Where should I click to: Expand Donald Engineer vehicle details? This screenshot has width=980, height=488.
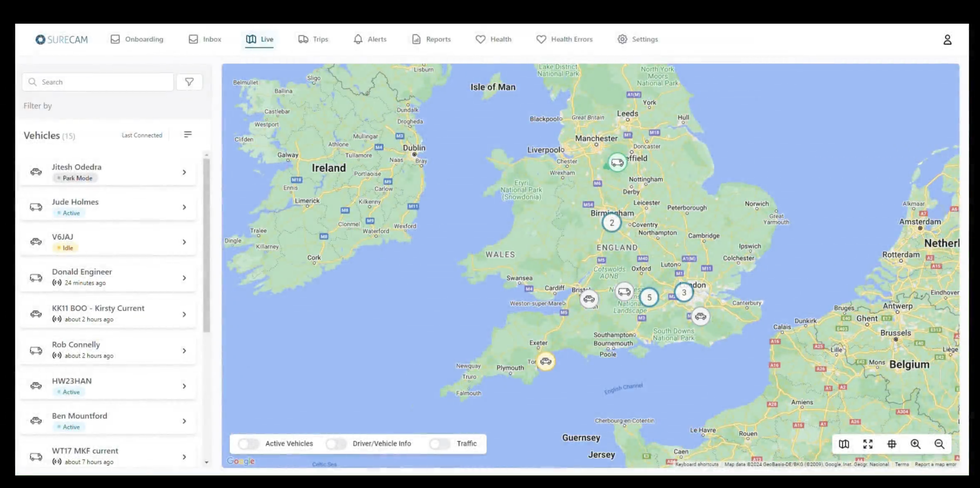click(x=184, y=278)
